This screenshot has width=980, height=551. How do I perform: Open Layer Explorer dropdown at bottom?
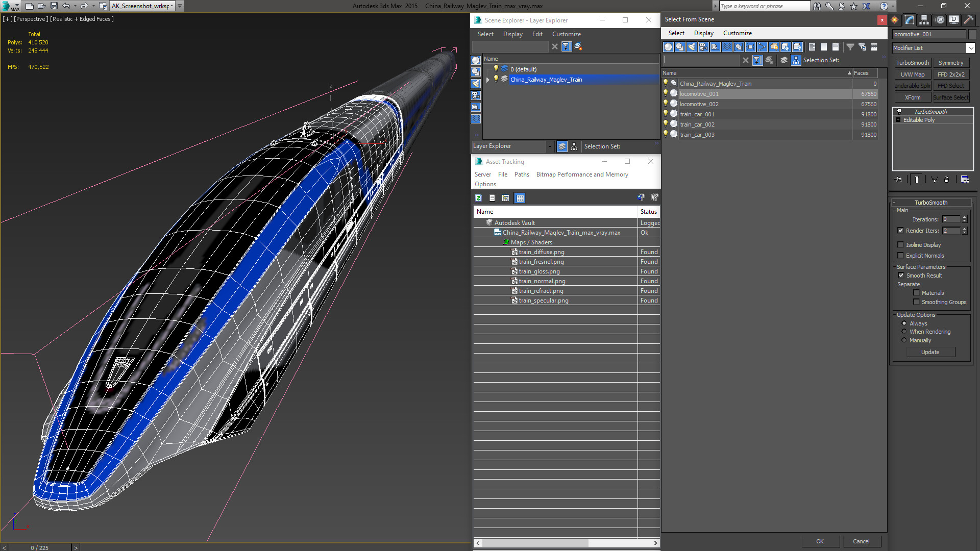coord(550,146)
